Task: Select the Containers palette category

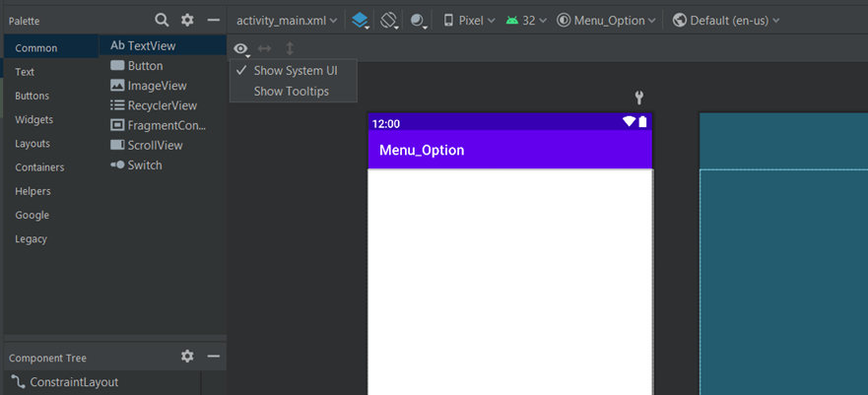Action: click(51, 167)
